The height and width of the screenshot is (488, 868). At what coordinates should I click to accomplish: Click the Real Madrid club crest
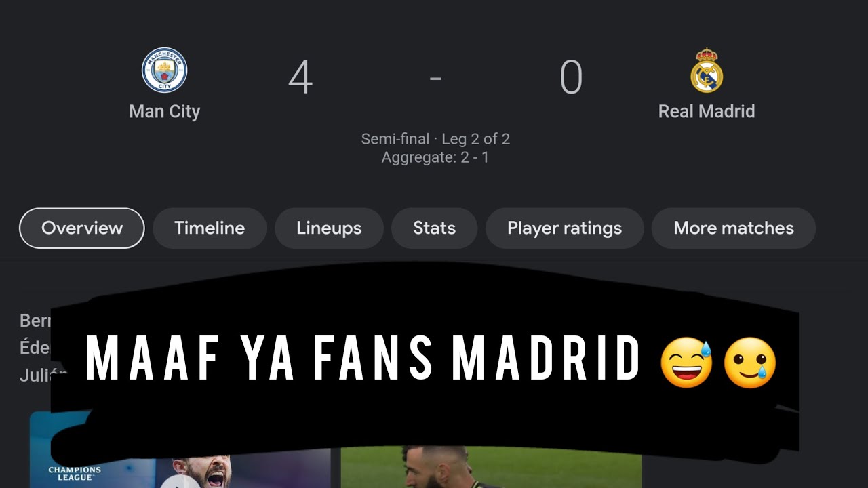[x=707, y=70]
